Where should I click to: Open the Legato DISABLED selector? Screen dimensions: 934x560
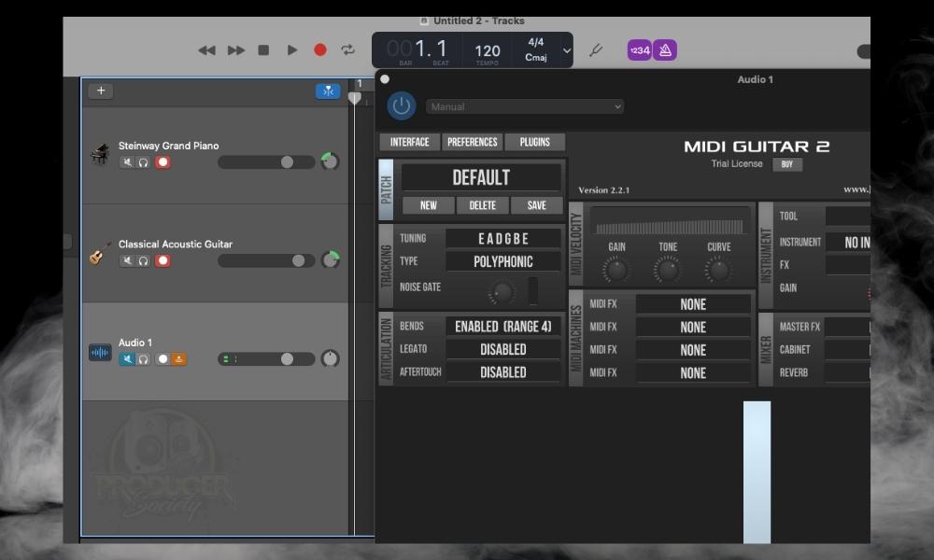(x=503, y=349)
